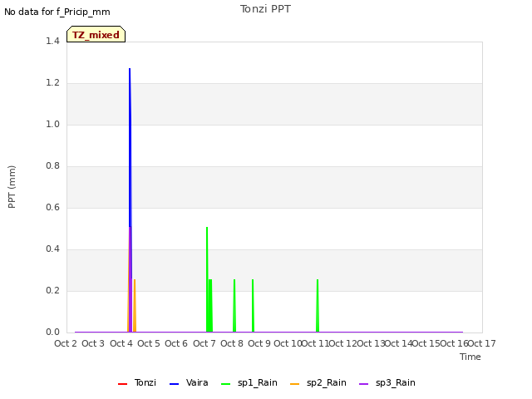Click the Oct 2 x-axis tick label
Viewport: 532px width, 399px height.
(x=66, y=343)
